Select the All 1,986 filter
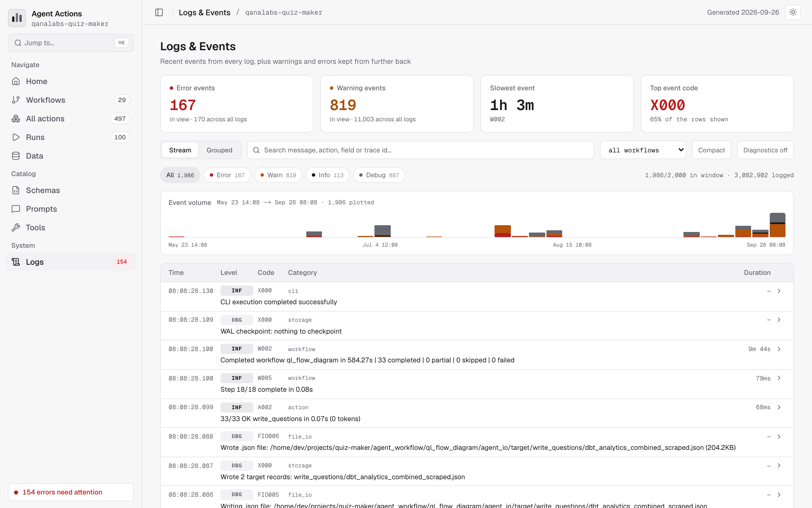 [x=180, y=175]
